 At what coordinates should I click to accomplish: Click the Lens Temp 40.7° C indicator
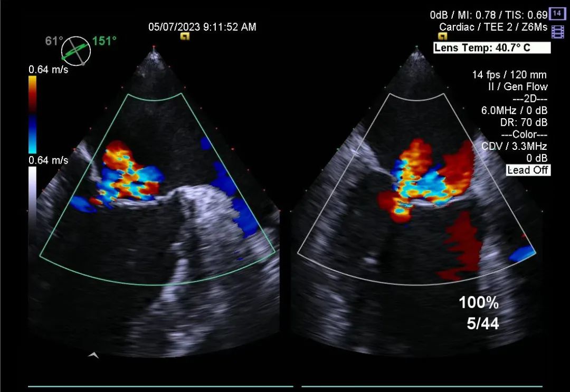(492, 47)
